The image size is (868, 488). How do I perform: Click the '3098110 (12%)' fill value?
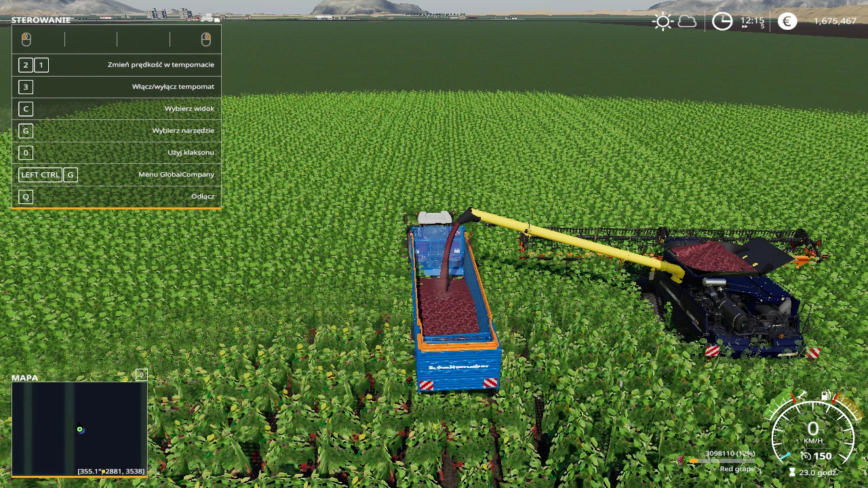click(x=730, y=453)
